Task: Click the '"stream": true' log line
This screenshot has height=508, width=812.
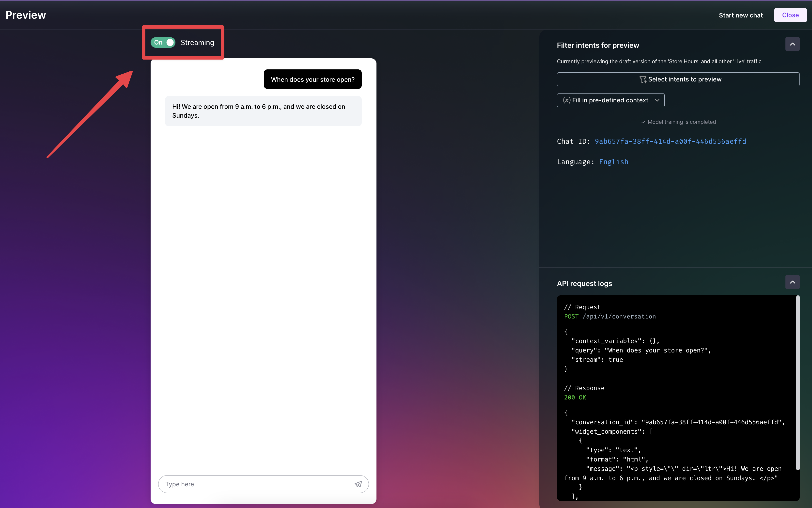Action: pos(597,360)
